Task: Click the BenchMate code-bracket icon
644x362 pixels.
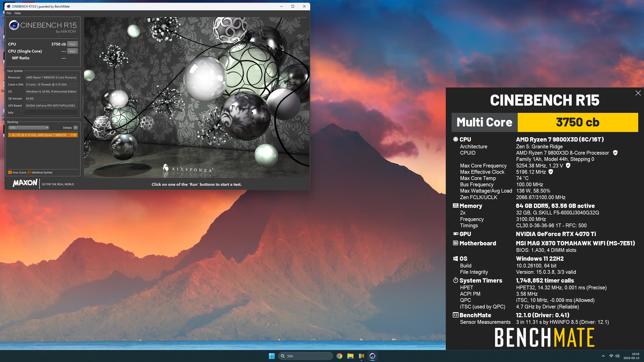Action: click(455, 315)
